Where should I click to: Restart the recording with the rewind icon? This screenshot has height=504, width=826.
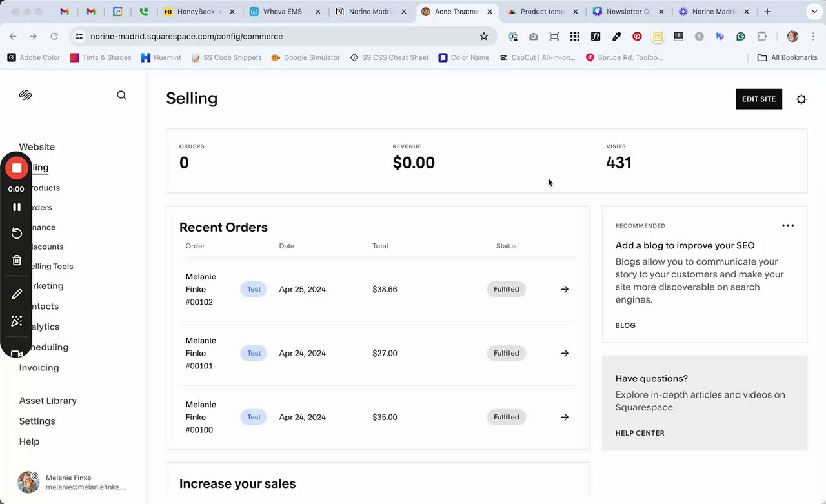coord(17,233)
